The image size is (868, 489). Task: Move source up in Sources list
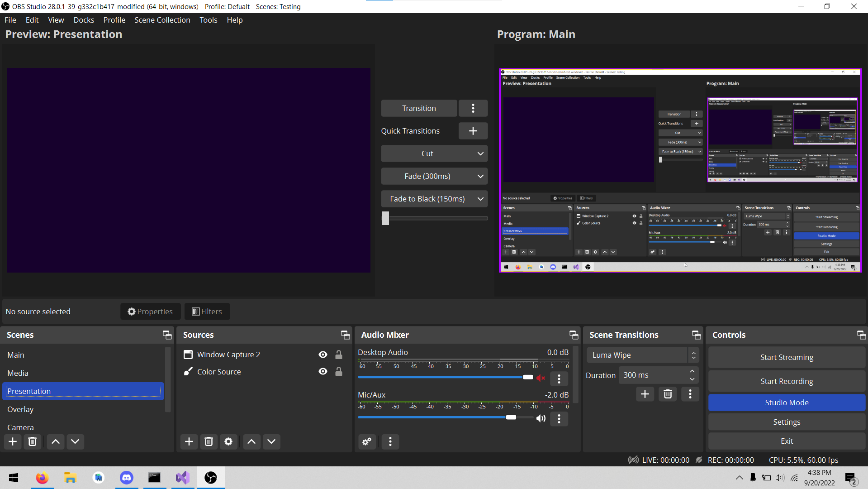251,441
